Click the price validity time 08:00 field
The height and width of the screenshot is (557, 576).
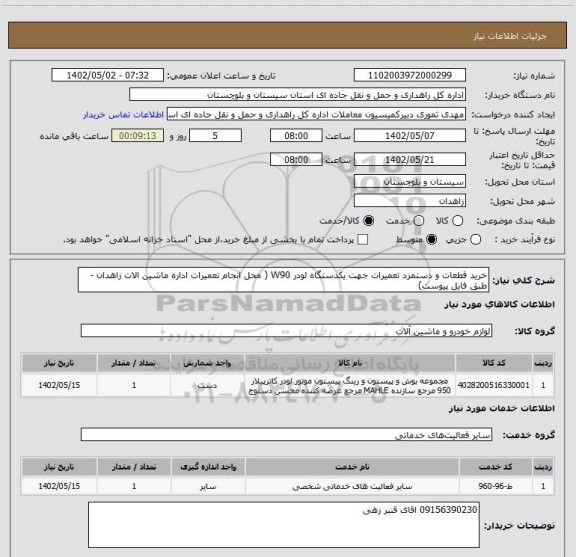(296, 159)
